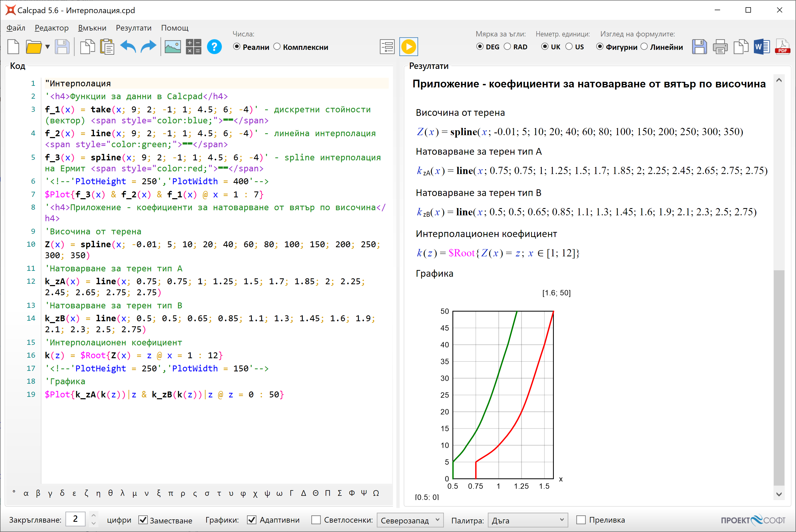Click the undo arrow
The height and width of the screenshot is (532, 796).
[x=128, y=47]
